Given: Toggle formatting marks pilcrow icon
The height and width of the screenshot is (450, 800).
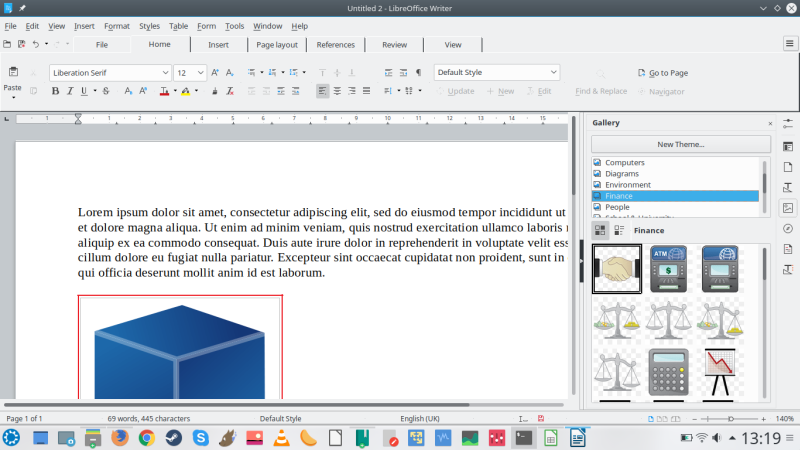Looking at the screenshot, I should pos(418,72).
